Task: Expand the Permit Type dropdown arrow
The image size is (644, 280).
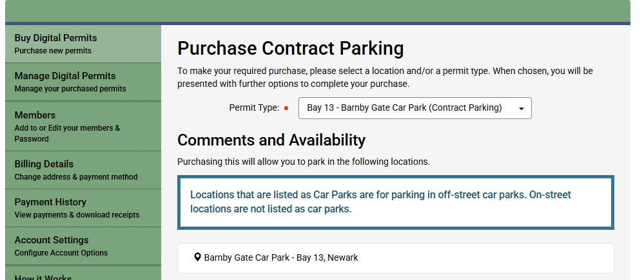Action: pos(521,108)
